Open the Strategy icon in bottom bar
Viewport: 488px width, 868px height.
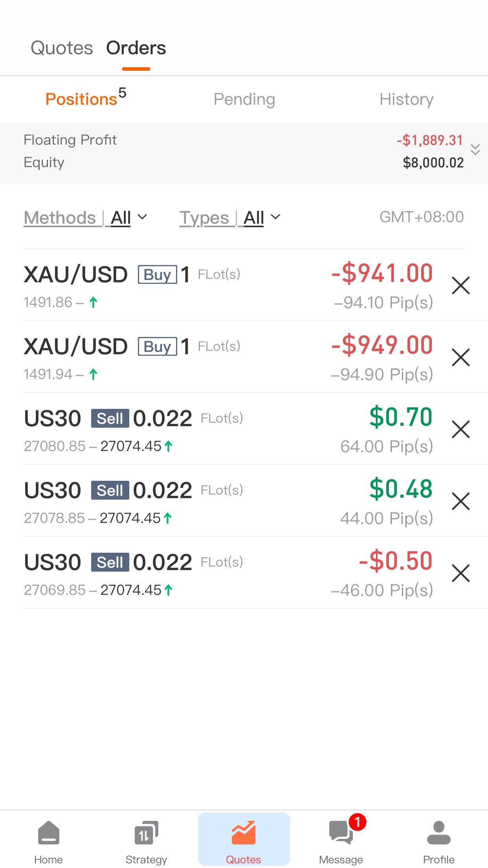(146, 832)
